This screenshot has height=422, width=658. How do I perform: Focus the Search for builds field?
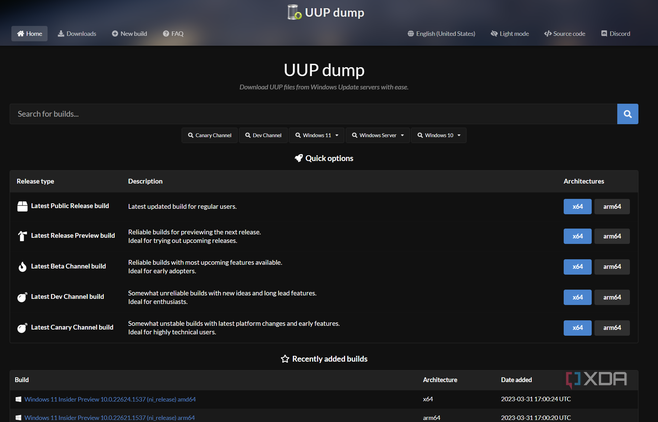pyautogui.click(x=313, y=114)
